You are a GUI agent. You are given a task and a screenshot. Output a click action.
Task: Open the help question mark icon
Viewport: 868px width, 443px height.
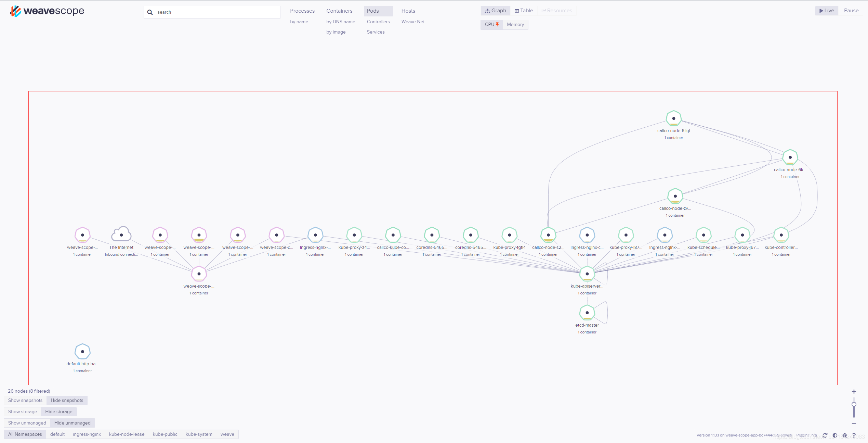(x=854, y=435)
